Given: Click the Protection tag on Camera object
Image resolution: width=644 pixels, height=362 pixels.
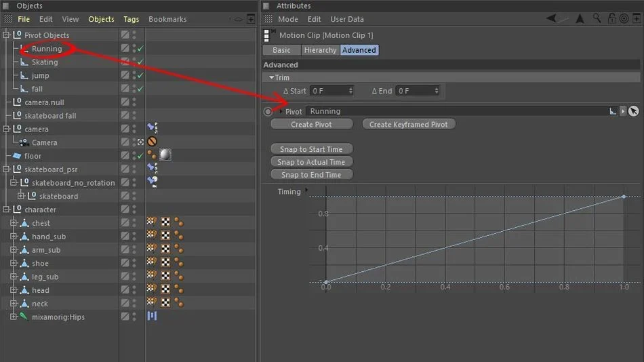Looking at the screenshot, I should coord(152,142).
